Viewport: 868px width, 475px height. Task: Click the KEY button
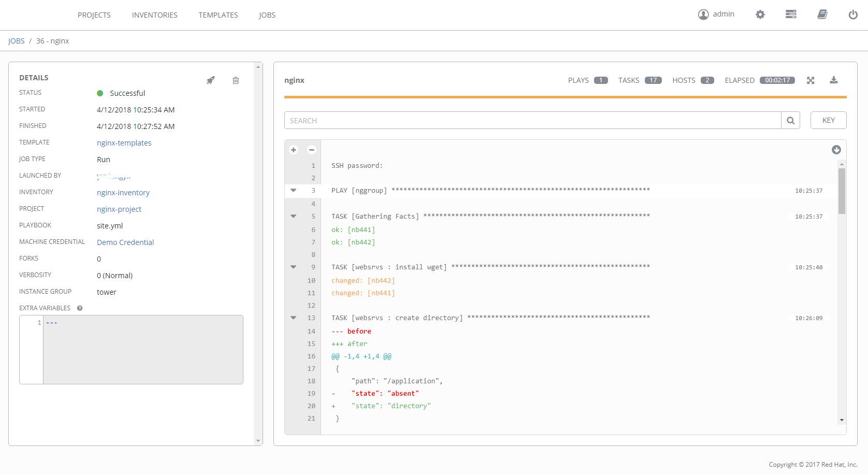point(829,120)
